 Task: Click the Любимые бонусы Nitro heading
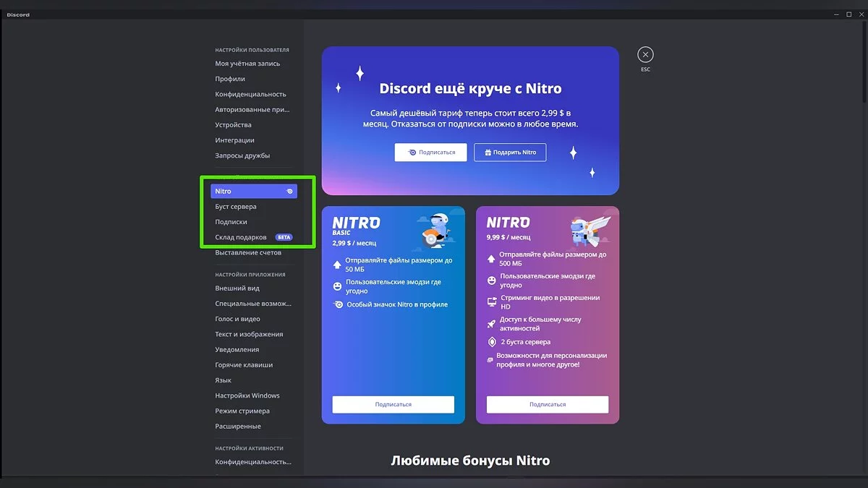pyautogui.click(x=470, y=461)
